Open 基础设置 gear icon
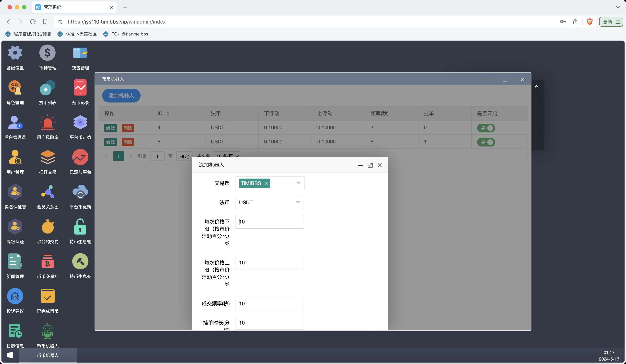The image size is (626, 364). (15, 53)
